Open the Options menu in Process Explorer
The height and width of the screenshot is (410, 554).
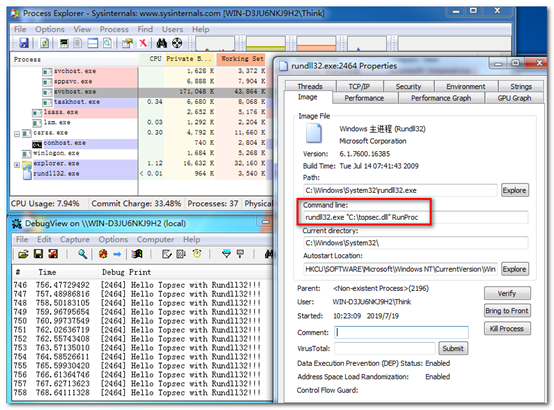(50, 29)
